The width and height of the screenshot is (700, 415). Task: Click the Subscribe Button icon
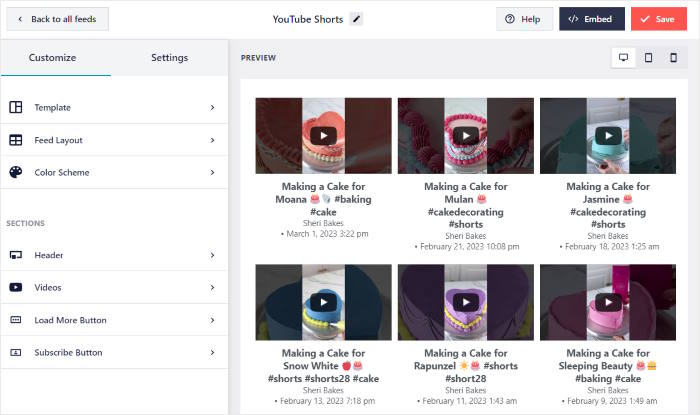pos(16,353)
